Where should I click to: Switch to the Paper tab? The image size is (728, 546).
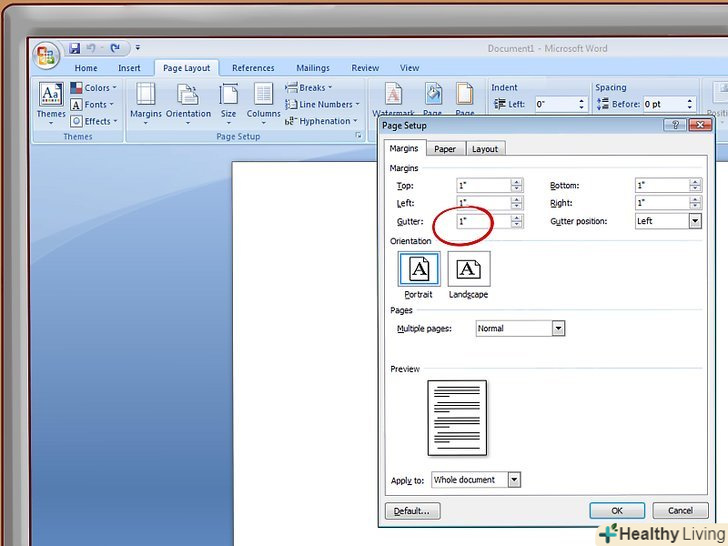445,149
